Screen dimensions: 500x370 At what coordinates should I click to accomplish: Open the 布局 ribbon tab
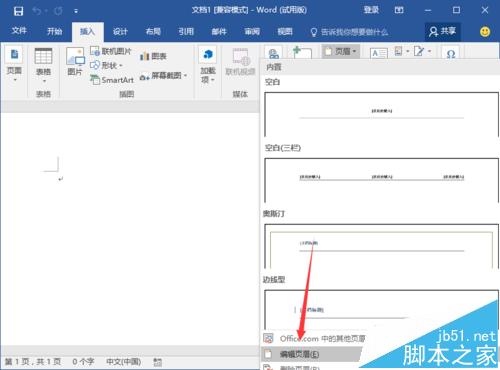click(153, 32)
